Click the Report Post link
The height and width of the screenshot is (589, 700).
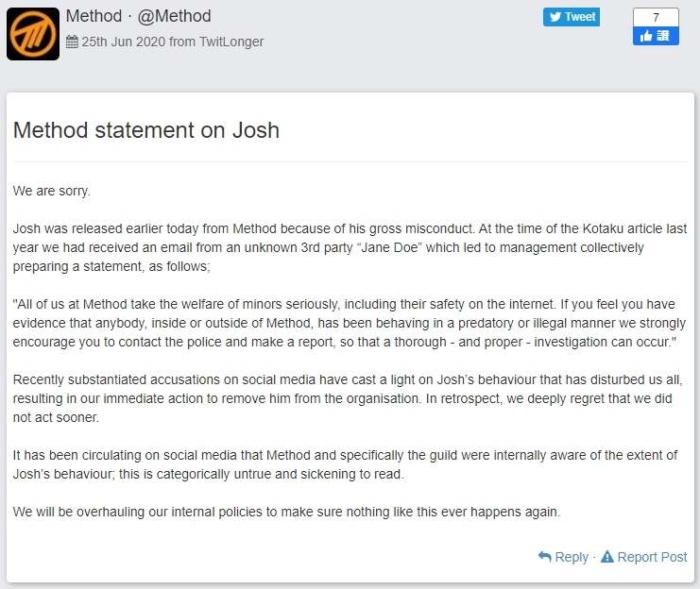pos(652,557)
